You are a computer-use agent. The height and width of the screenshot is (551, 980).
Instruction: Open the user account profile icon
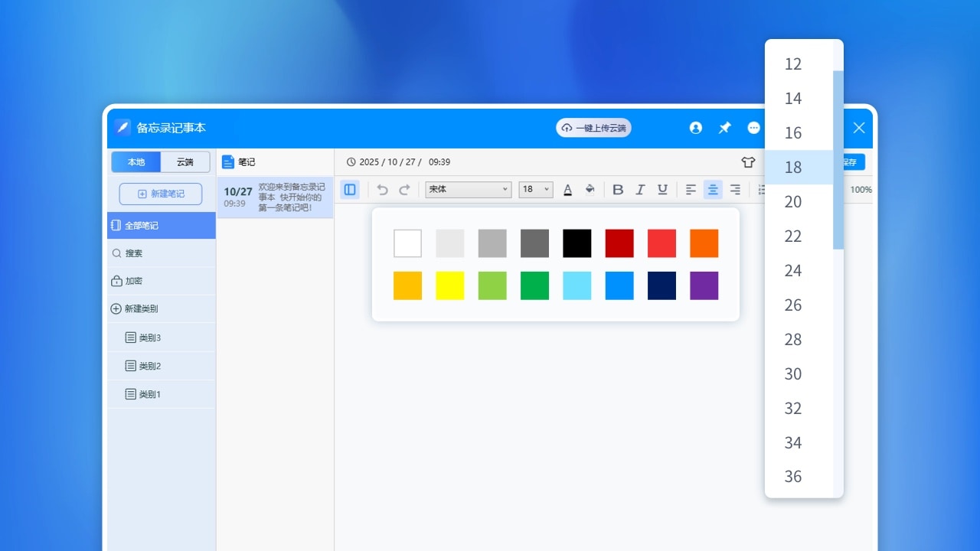[x=695, y=128]
